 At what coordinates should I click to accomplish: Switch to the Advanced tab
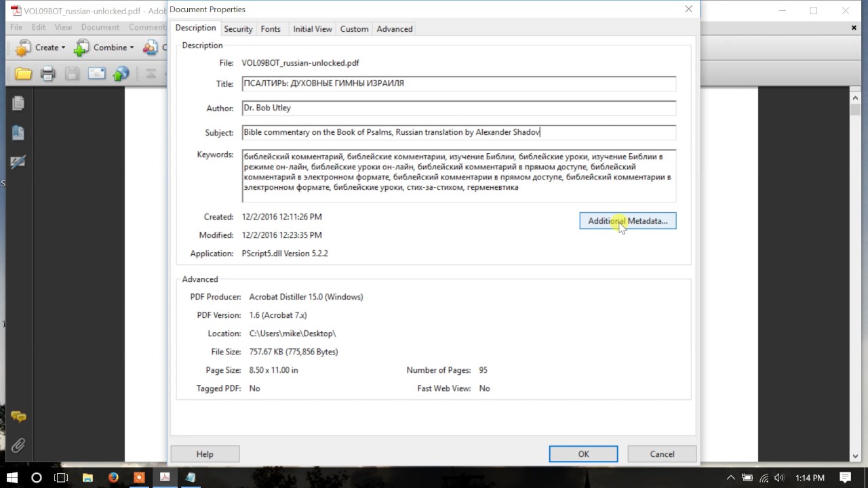[x=395, y=29]
